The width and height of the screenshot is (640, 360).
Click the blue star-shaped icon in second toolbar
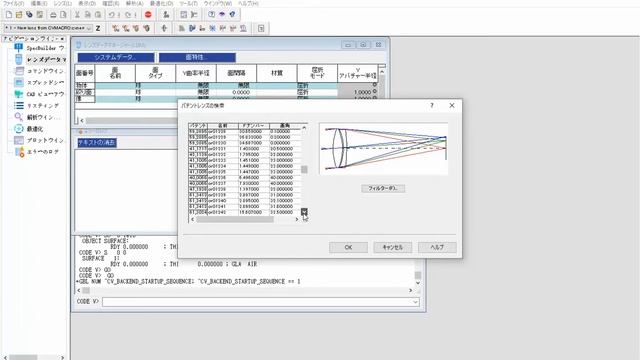(x=212, y=28)
